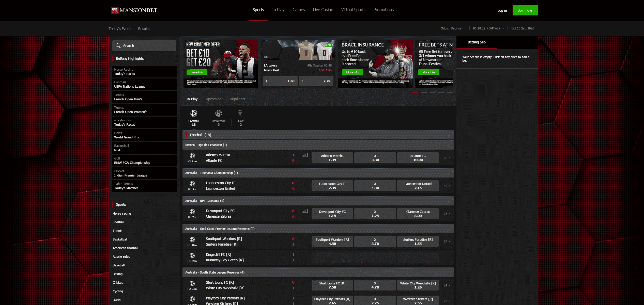Open Promotions page
This screenshot has height=305, width=644.
(384, 10)
